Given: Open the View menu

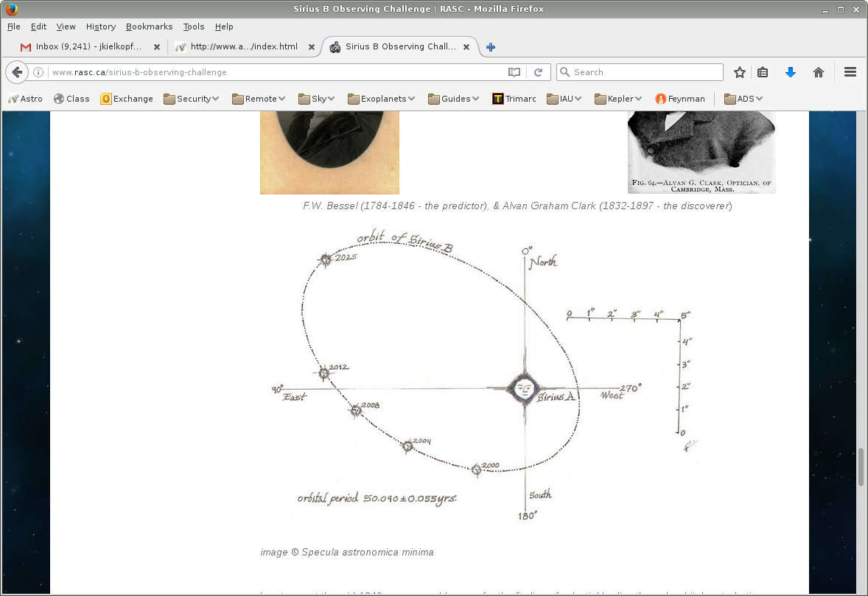Looking at the screenshot, I should (66, 27).
